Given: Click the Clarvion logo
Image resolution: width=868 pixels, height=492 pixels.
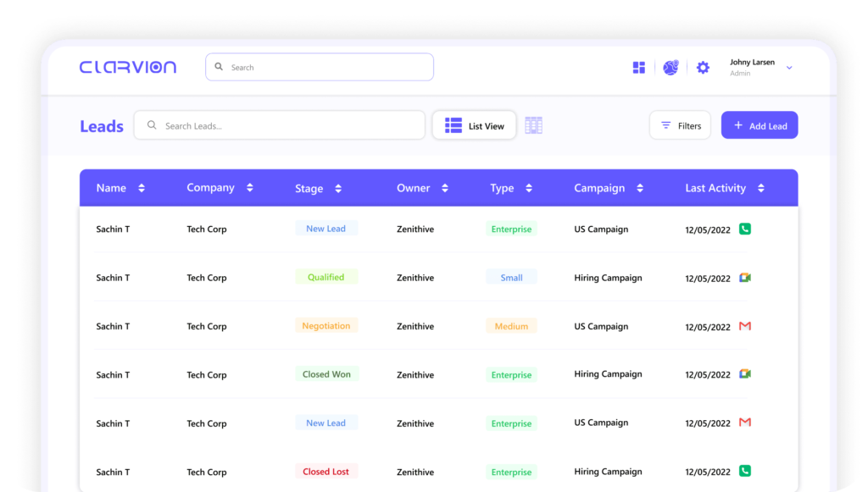Looking at the screenshot, I should tap(128, 67).
